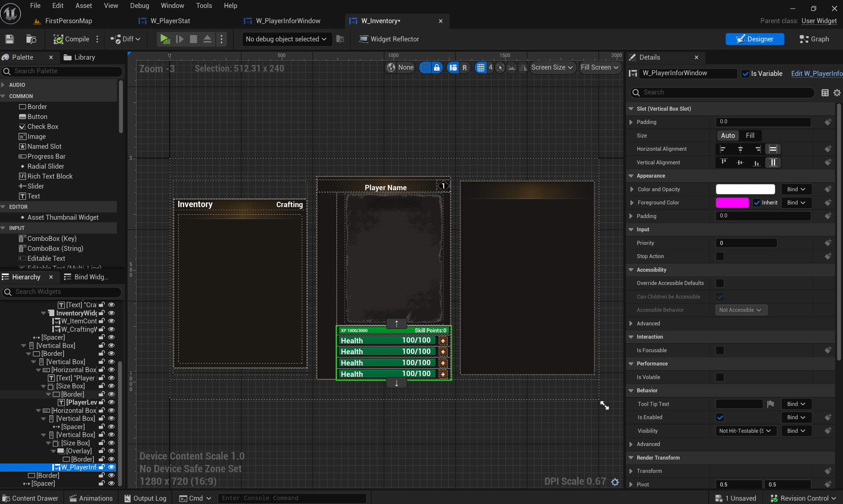Click the Browse to asset icon

31,39
